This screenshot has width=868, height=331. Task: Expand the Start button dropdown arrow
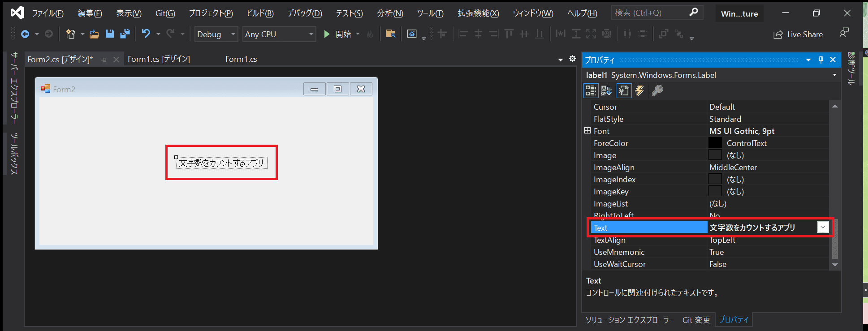358,34
